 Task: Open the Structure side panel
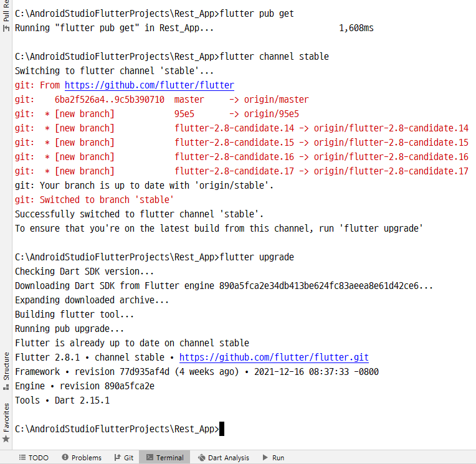[x=6, y=371]
